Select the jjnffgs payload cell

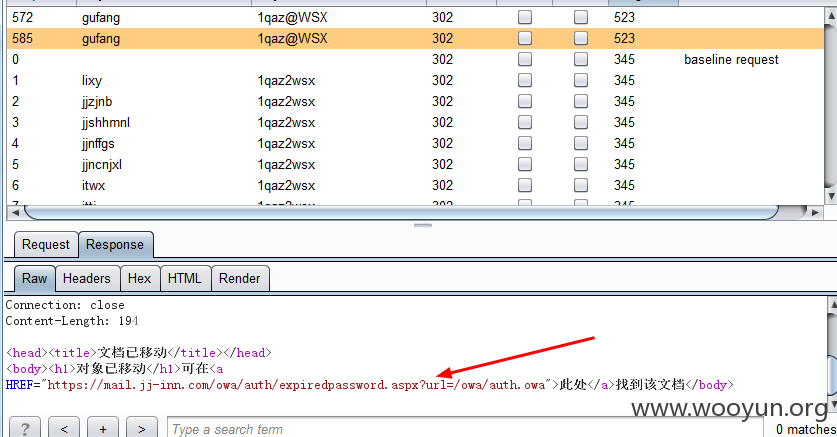coord(98,144)
